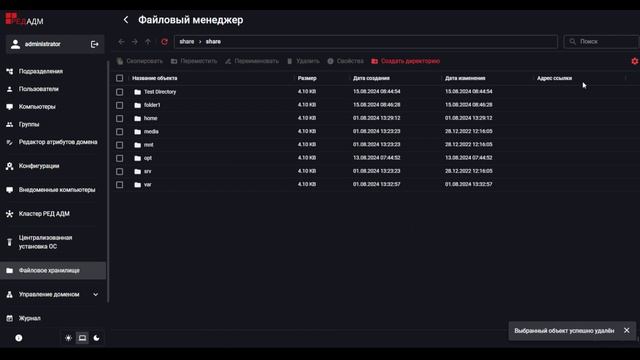Click Создать директорию button
The height and width of the screenshot is (360, 640).
406,61
